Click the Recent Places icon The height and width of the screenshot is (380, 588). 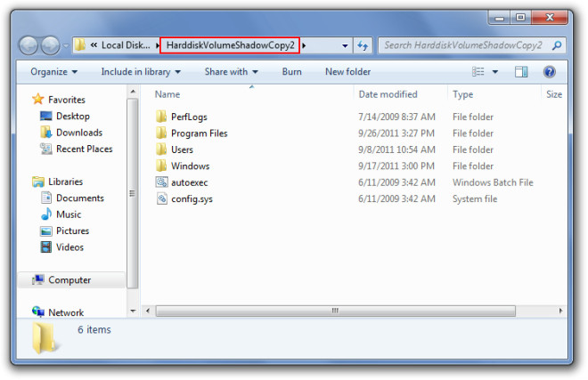pos(46,149)
